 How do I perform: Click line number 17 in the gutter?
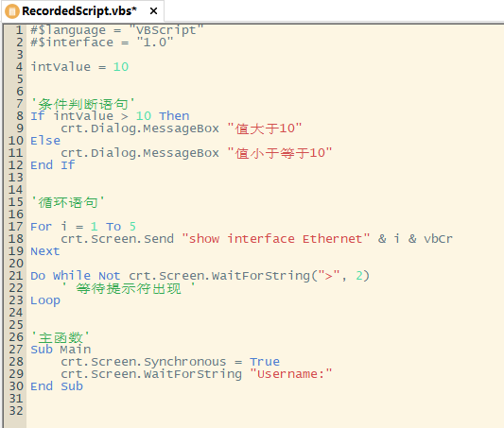(x=16, y=227)
